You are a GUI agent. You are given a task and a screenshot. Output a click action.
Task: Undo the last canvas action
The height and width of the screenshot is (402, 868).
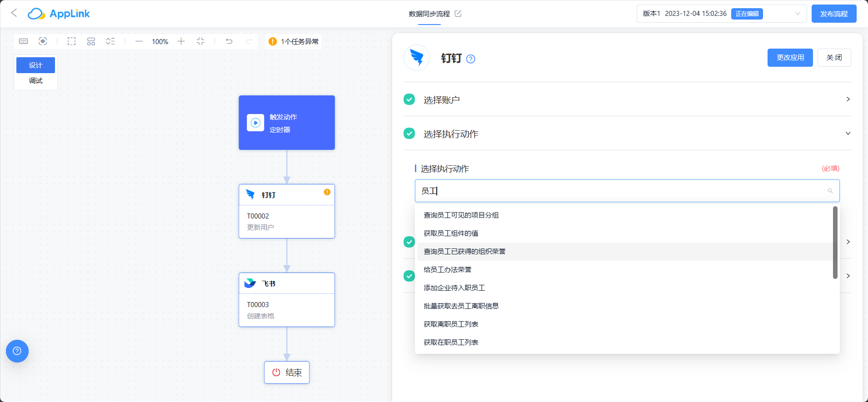pos(229,41)
